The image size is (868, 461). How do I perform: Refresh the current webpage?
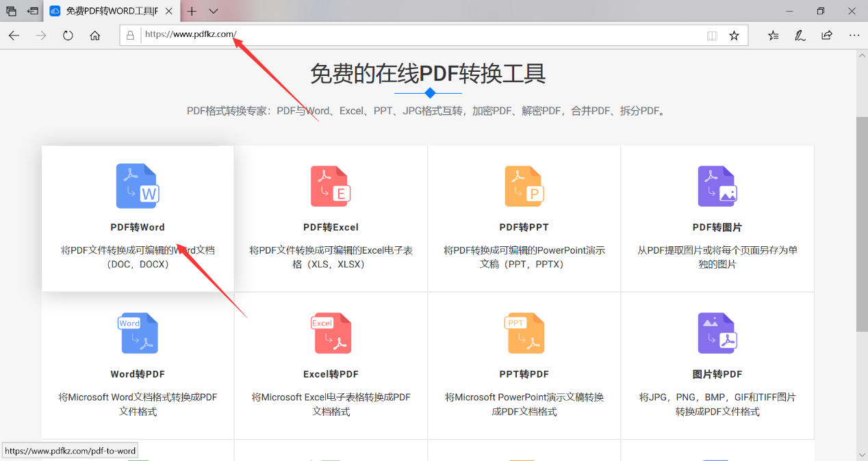tap(68, 35)
